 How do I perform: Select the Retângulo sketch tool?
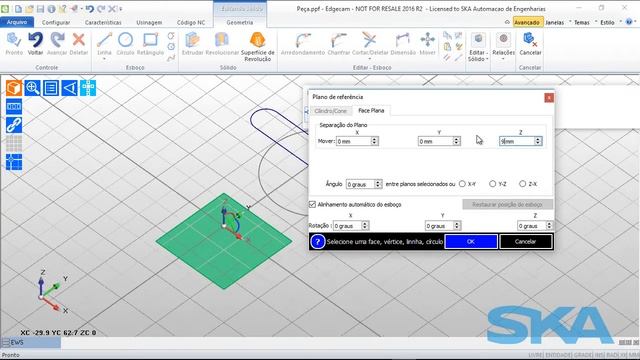pos(150,40)
